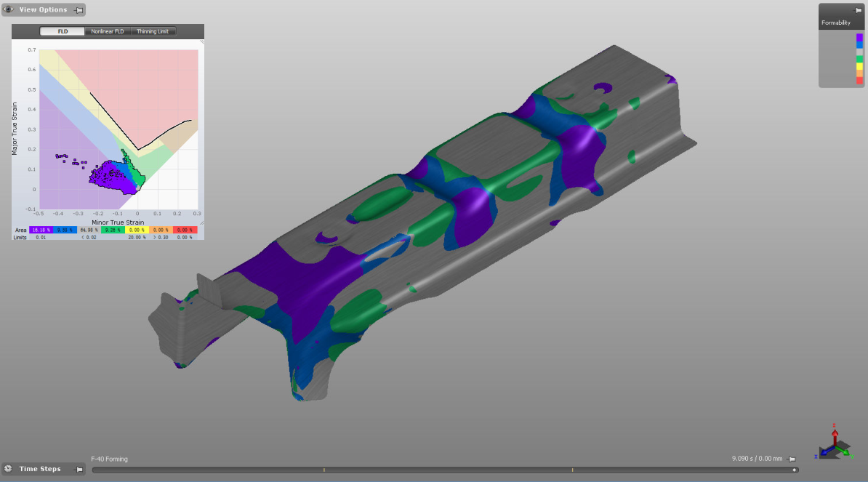This screenshot has height=482, width=868.
Task: Click the clock icon beside Time Steps
Action: (x=9, y=469)
